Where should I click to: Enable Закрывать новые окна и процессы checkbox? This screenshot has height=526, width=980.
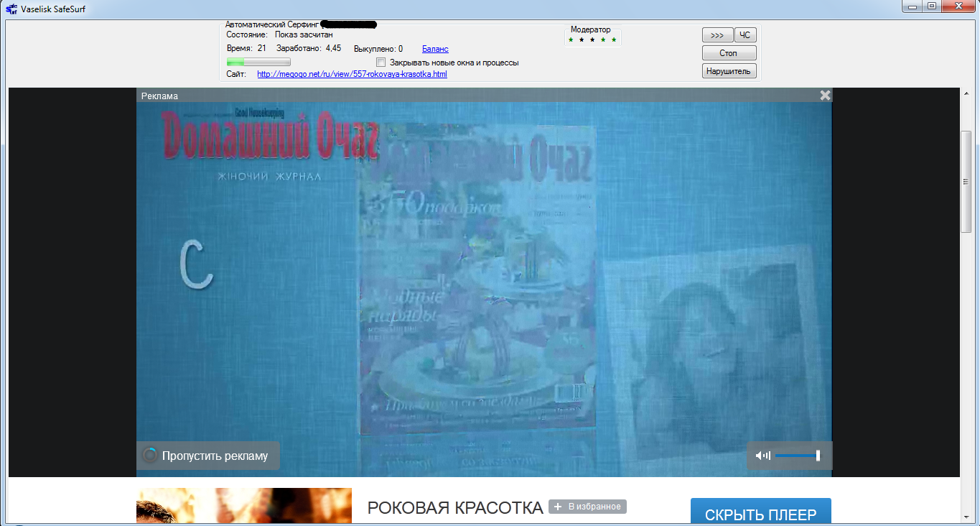pyautogui.click(x=381, y=63)
